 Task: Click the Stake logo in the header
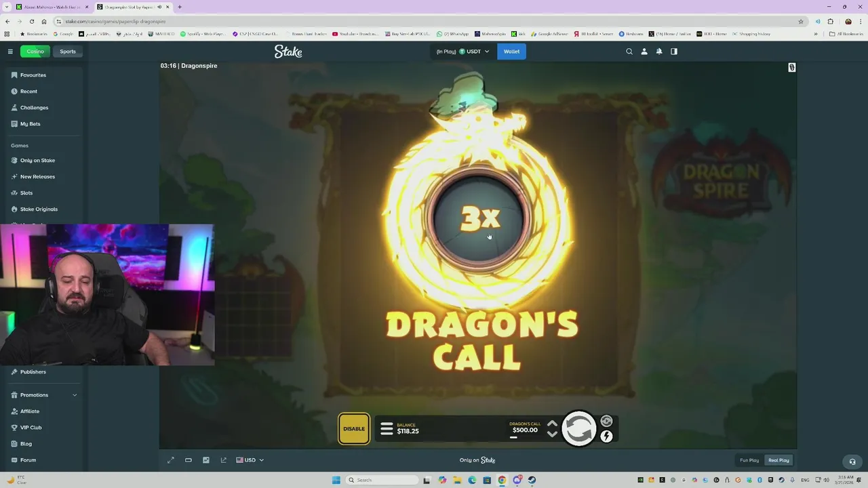click(288, 52)
